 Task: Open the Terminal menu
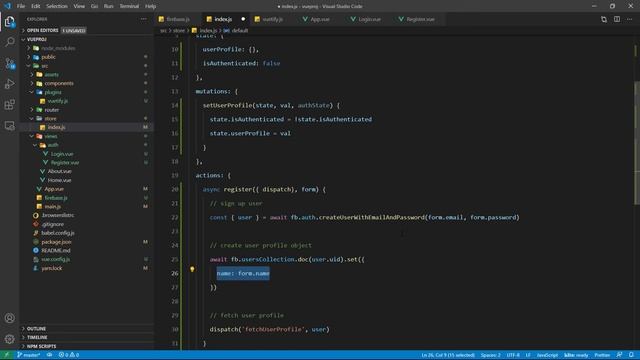(x=129, y=6)
